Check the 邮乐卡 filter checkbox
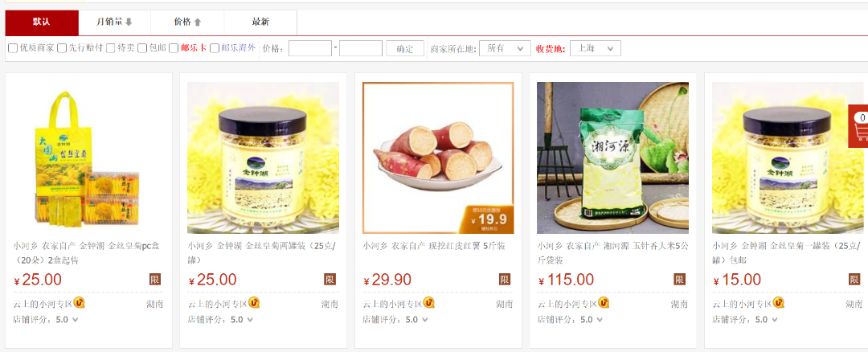868x352 pixels. click(174, 48)
